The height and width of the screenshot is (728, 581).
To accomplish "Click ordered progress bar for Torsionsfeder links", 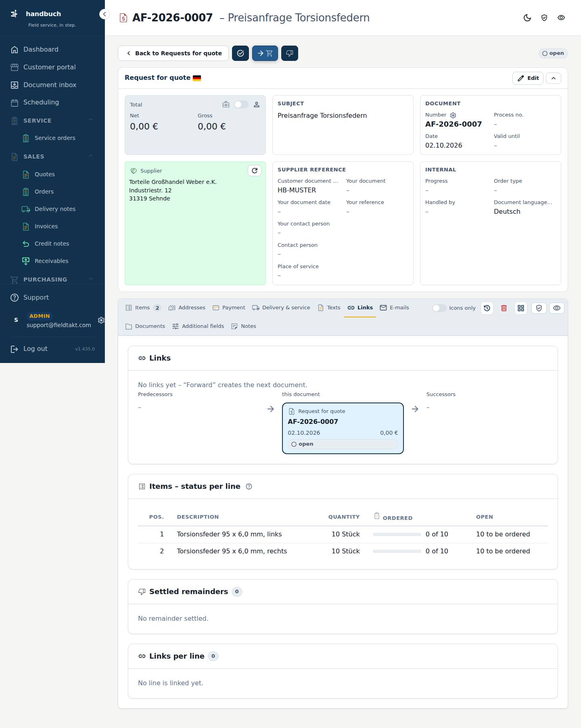I will point(397,534).
